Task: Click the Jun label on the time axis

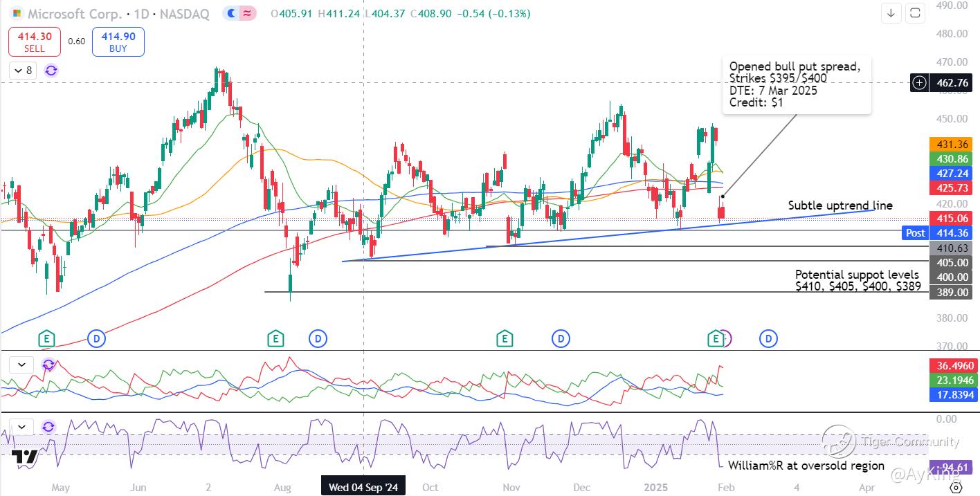Action: 138,487
